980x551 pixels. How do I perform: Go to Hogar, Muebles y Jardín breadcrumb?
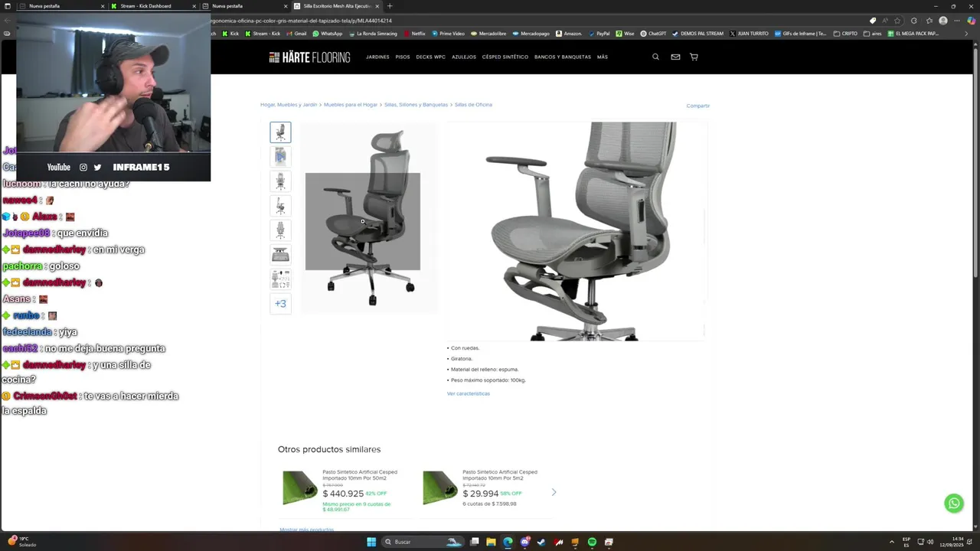[289, 105]
